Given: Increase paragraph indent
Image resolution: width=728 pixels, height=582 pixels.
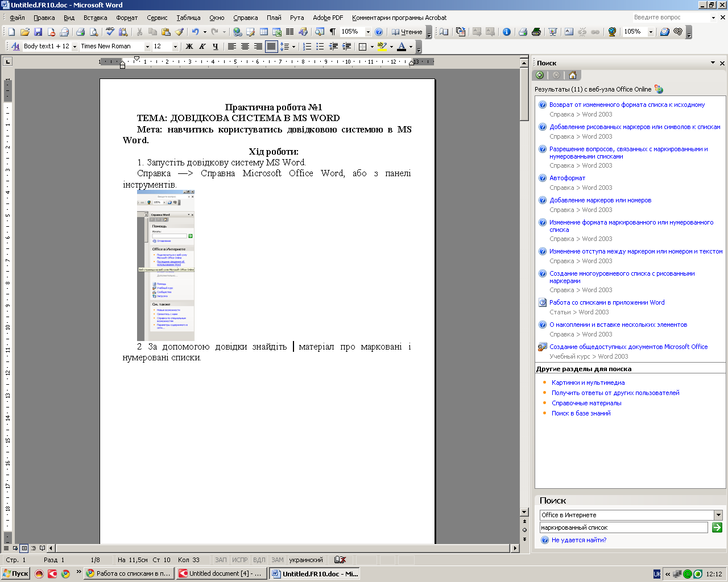Looking at the screenshot, I should (x=346, y=47).
